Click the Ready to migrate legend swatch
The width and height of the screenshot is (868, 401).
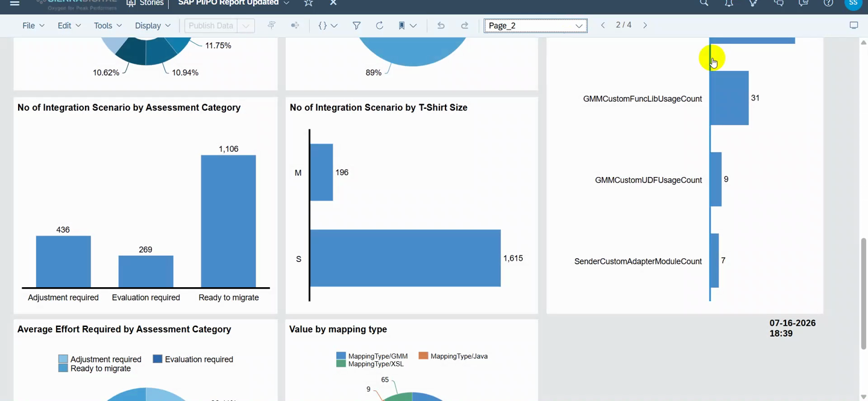(63, 368)
